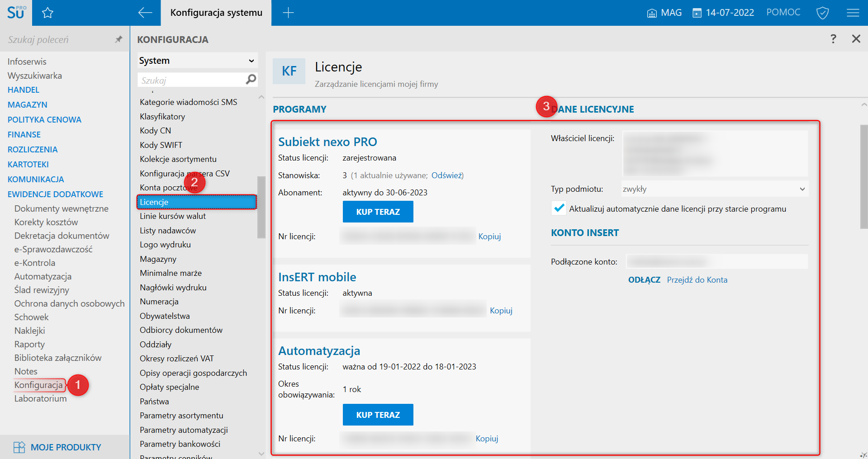Open Ślad rewizyjny in sidebar
This screenshot has width=868, height=459.
click(41, 290)
